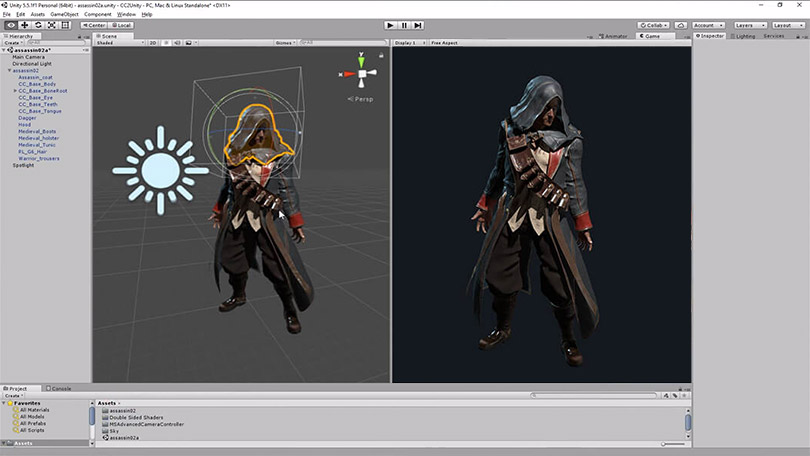The image size is (810, 456).
Task: Toggle 2D mode in Scene view
Action: pyautogui.click(x=153, y=43)
